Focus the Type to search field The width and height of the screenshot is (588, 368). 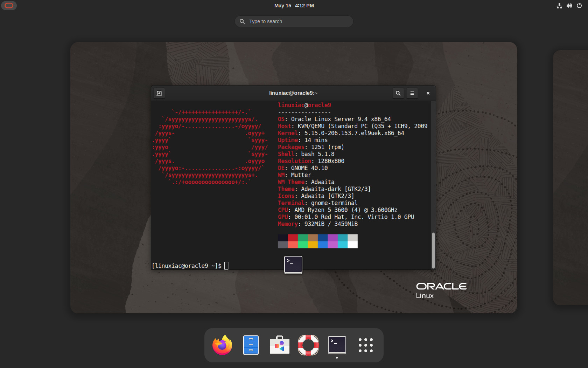click(294, 21)
